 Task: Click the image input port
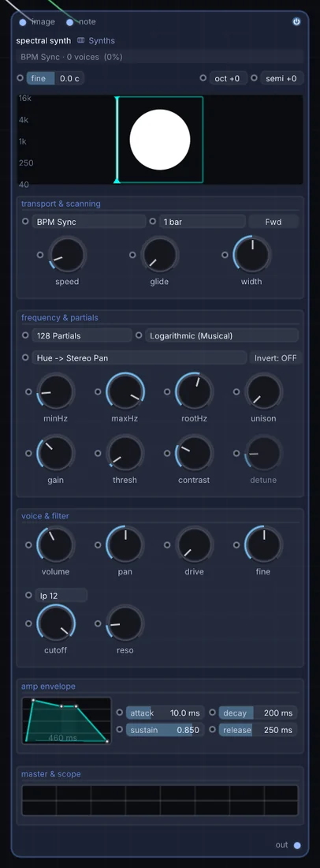[23, 23]
